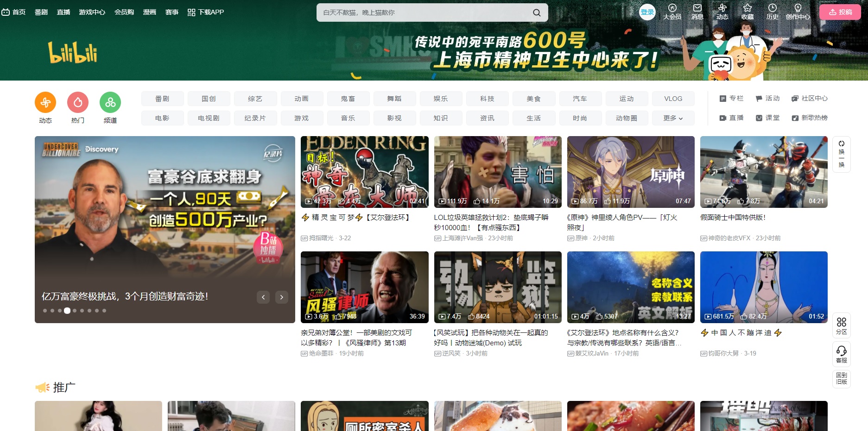
Task: Open the 动态 icon in top header
Action: 722,12
